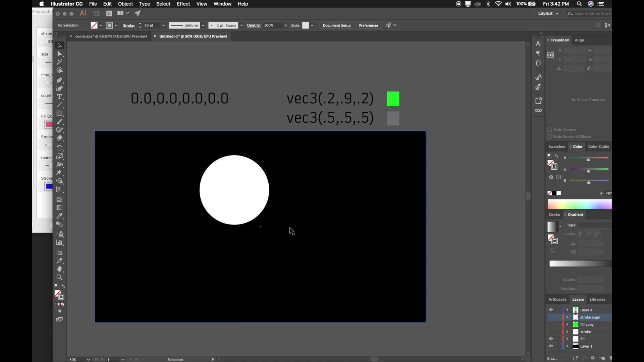Hide Layer 4 using eye icon
This screenshot has width=644, height=362.
(x=551, y=310)
